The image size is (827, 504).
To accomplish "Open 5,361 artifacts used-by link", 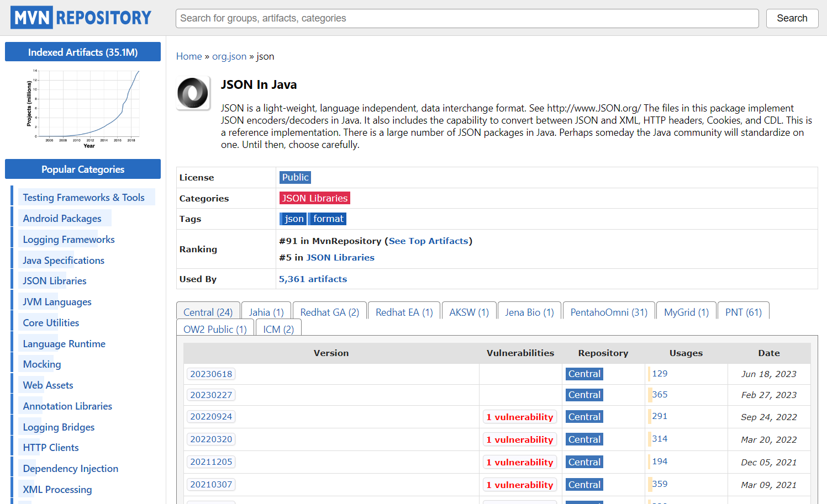I will click(313, 279).
